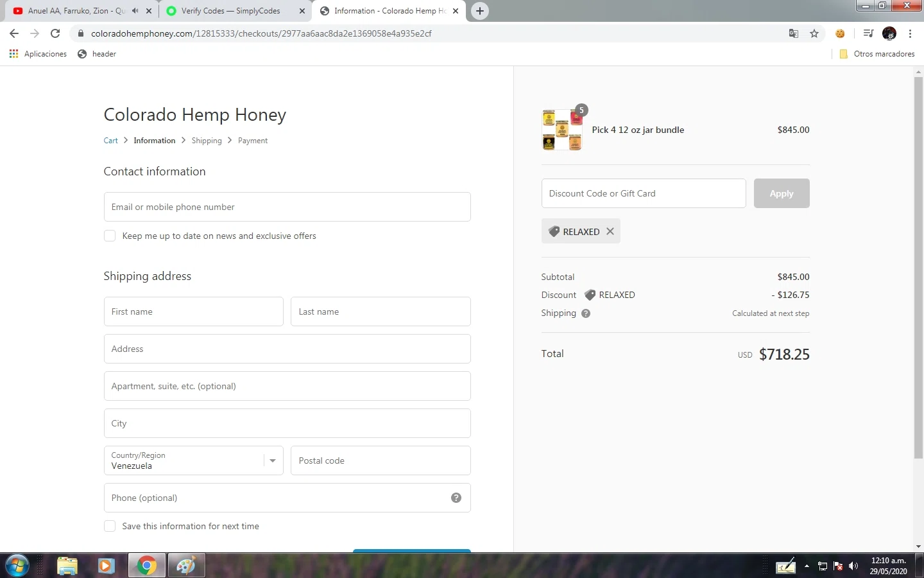The image size is (924, 578).
Task: Tick 'Save this information for next time'
Action: click(x=110, y=526)
